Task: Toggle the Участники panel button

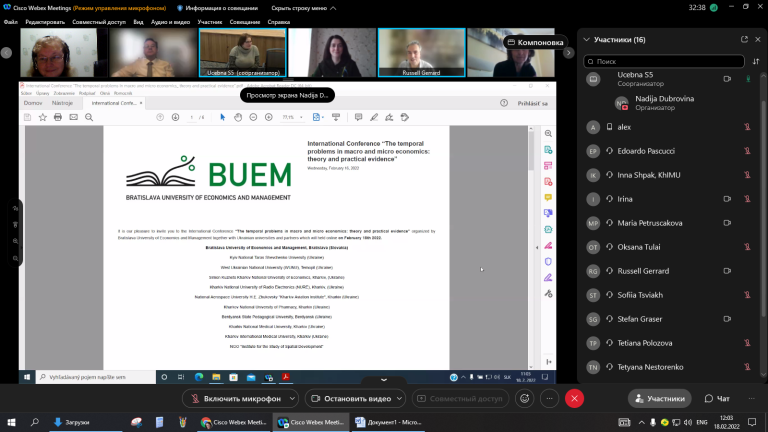Action: click(x=660, y=399)
